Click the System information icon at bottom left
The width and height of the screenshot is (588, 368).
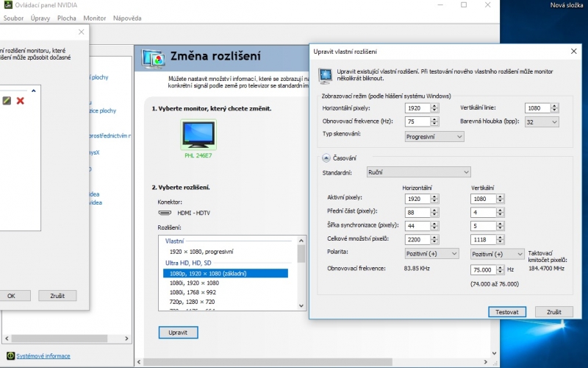10,355
